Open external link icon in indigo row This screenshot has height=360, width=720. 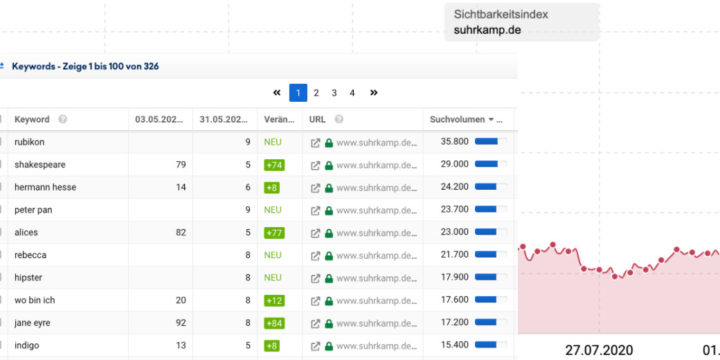pyautogui.click(x=315, y=346)
